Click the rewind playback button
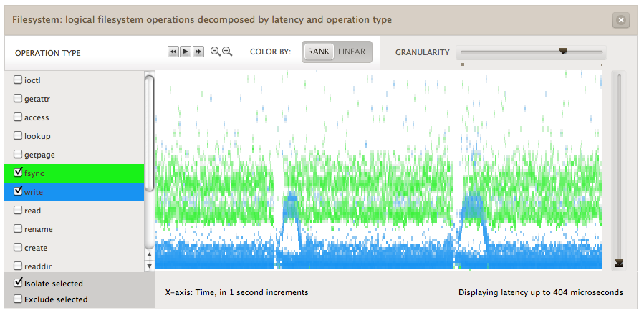Image resolution: width=644 pixels, height=313 pixels. click(x=173, y=52)
